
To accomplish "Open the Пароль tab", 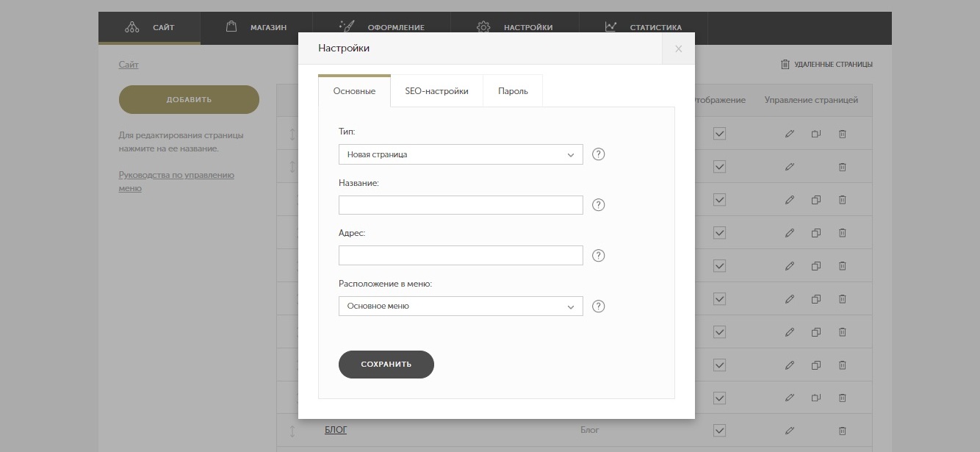I will 513,91.
